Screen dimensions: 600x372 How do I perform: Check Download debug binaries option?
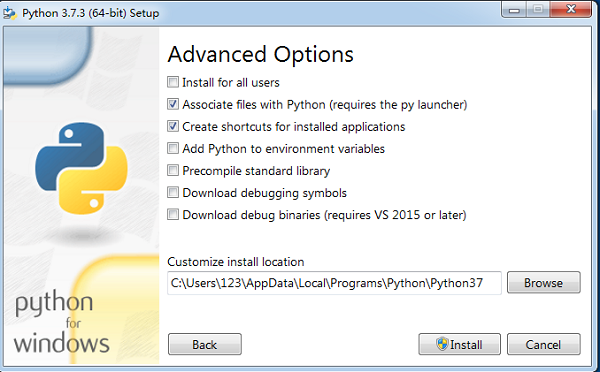click(x=173, y=214)
